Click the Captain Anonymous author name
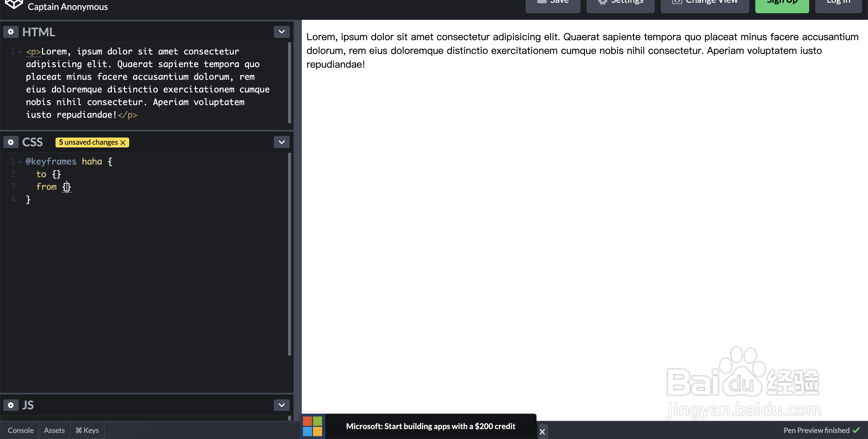The image size is (868, 439). [68, 6]
